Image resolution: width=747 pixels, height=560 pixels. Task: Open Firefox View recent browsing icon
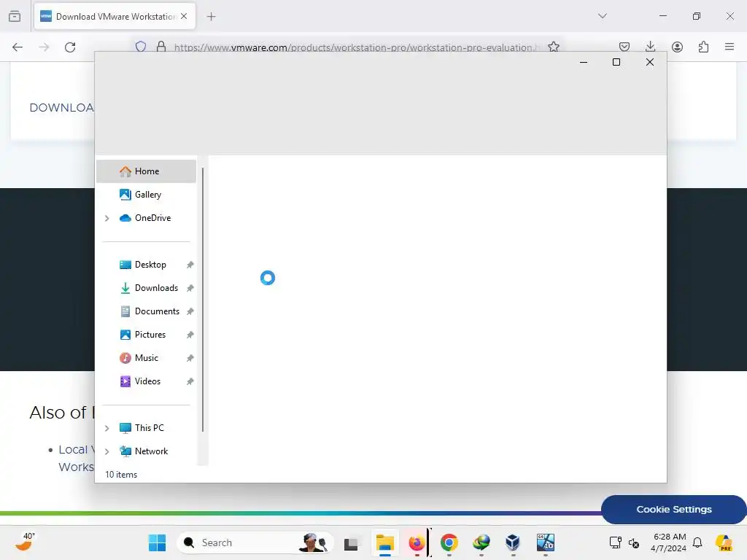click(15, 17)
